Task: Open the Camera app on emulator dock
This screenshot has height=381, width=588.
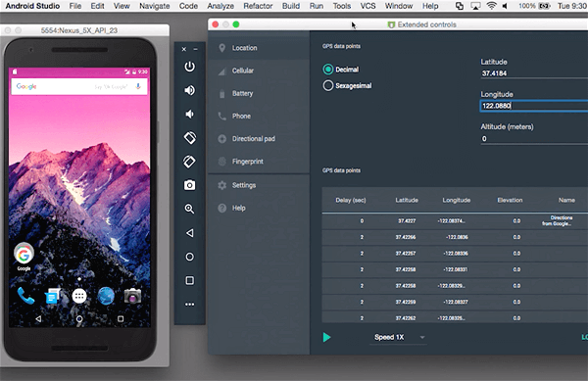Action: [132, 296]
